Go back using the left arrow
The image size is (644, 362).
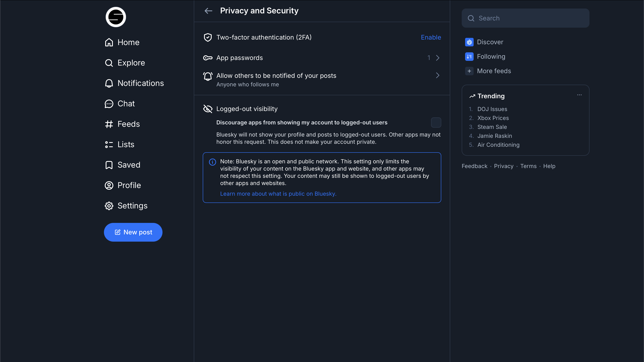[x=208, y=11]
